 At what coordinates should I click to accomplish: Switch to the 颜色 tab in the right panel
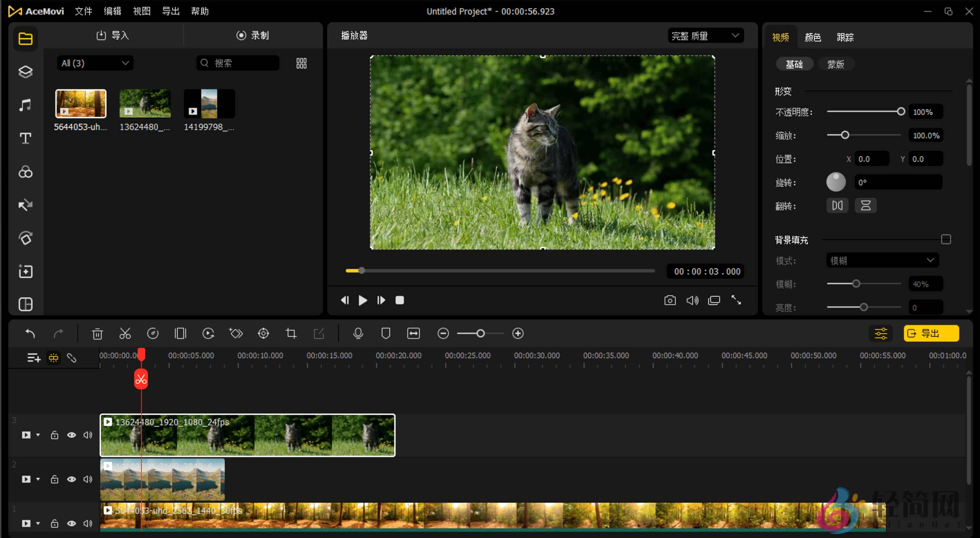pyautogui.click(x=812, y=37)
